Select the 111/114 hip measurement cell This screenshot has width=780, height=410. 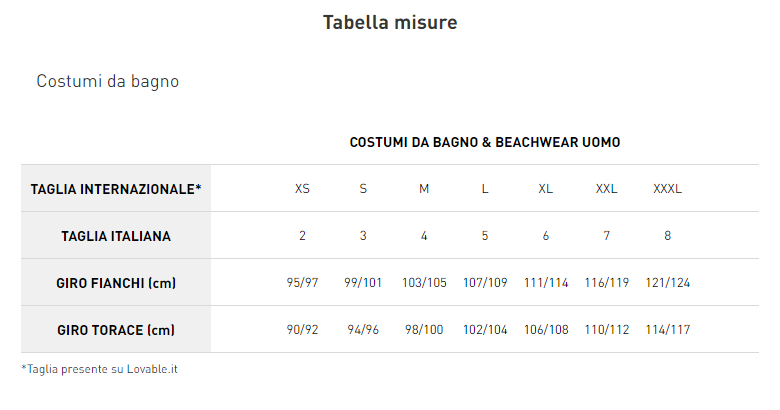[545, 283]
